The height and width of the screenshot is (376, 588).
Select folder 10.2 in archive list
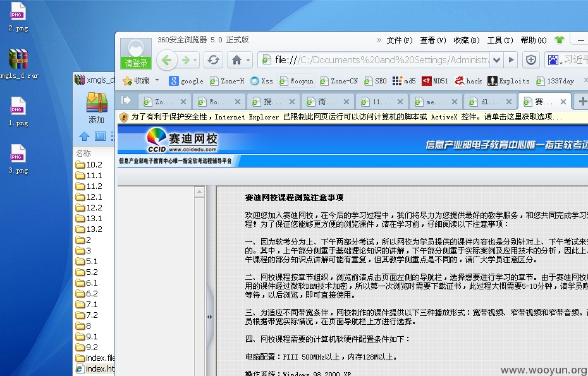click(89, 164)
